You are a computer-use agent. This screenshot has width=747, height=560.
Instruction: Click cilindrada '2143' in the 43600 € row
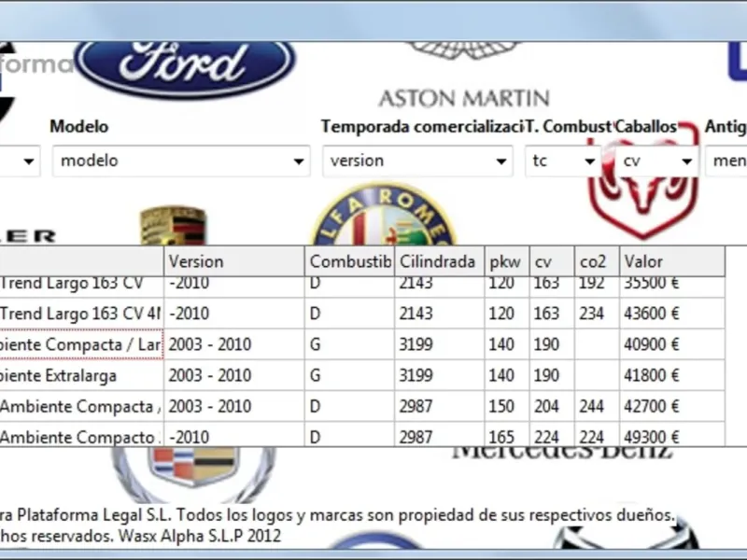[x=439, y=314]
